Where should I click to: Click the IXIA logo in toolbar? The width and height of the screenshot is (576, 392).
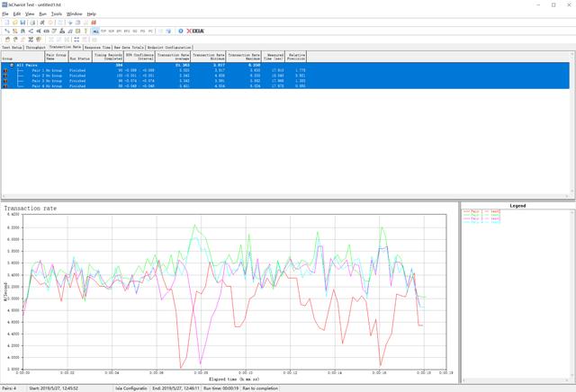pos(195,31)
